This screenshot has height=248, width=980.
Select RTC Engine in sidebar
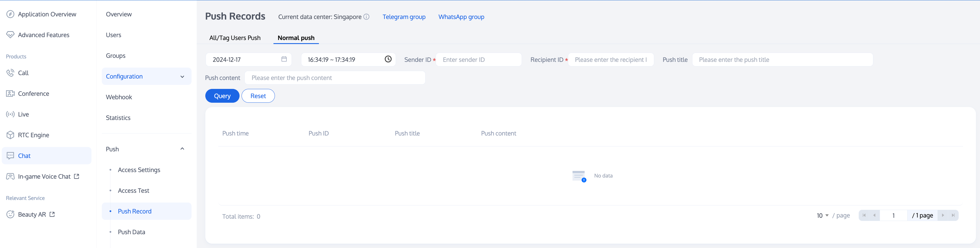[x=33, y=135]
